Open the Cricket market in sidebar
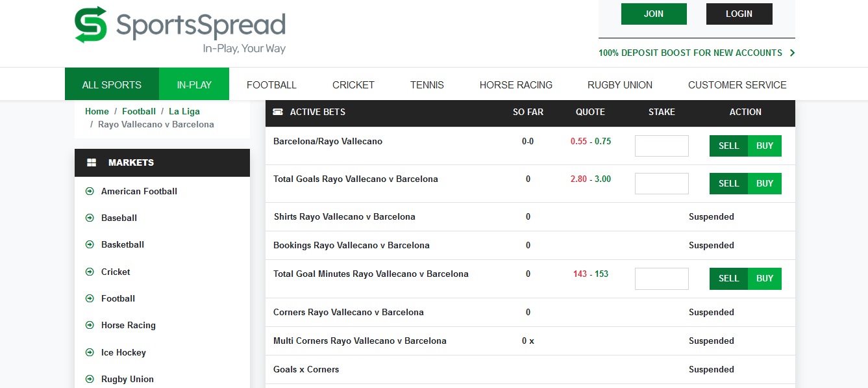Viewport: 868px width, 388px height. (x=116, y=272)
